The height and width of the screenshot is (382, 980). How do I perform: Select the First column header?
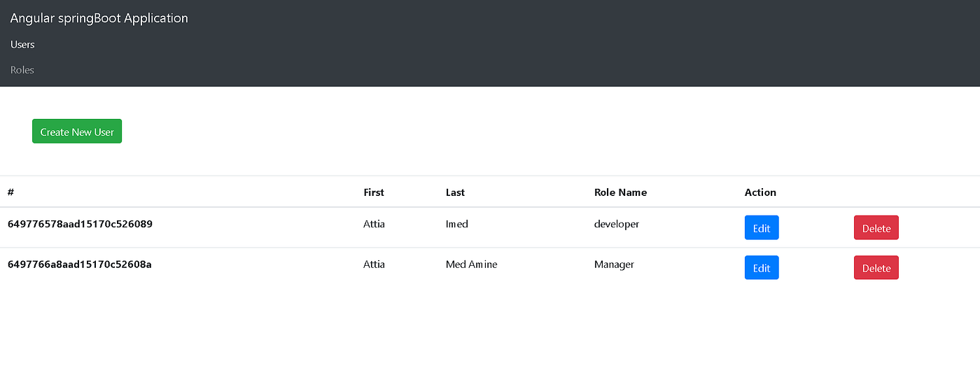tap(374, 192)
